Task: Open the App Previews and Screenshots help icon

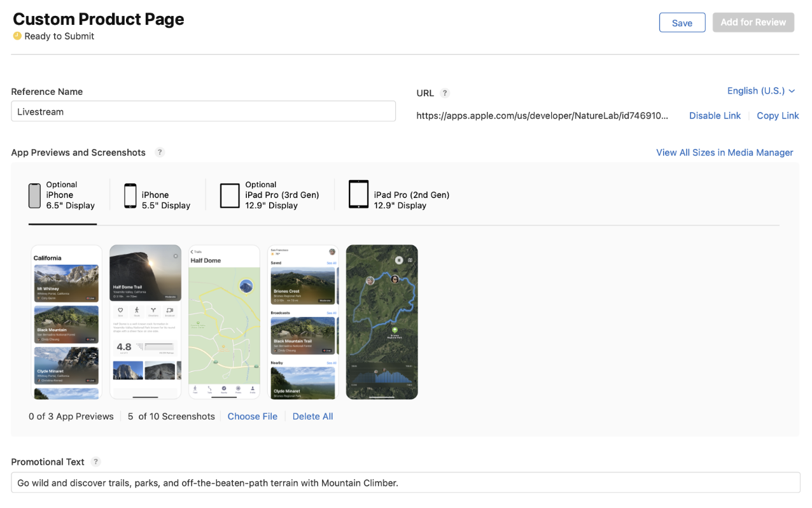Action: [x=159, y=152]
